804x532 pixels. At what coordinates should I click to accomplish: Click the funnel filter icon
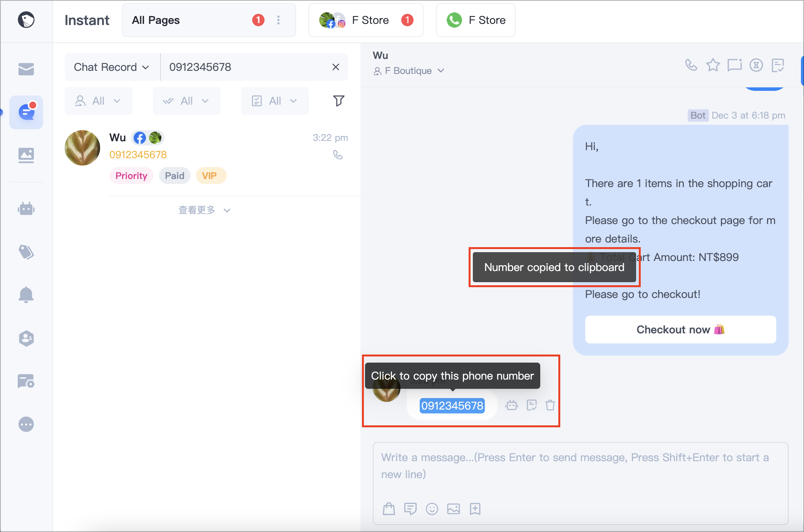tap(338, 101)
